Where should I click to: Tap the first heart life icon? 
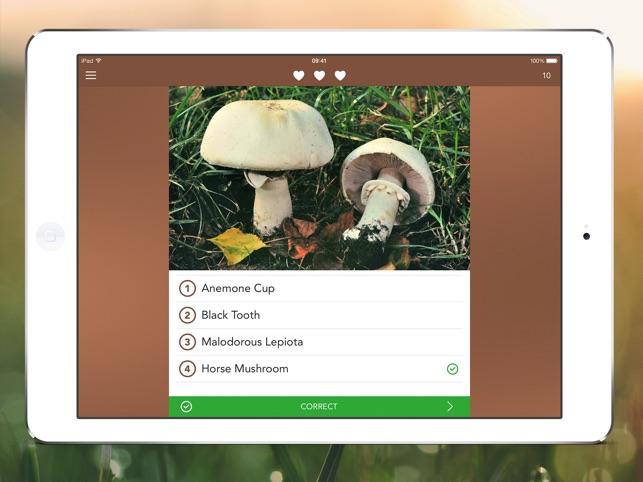click(x=299, y=76)
